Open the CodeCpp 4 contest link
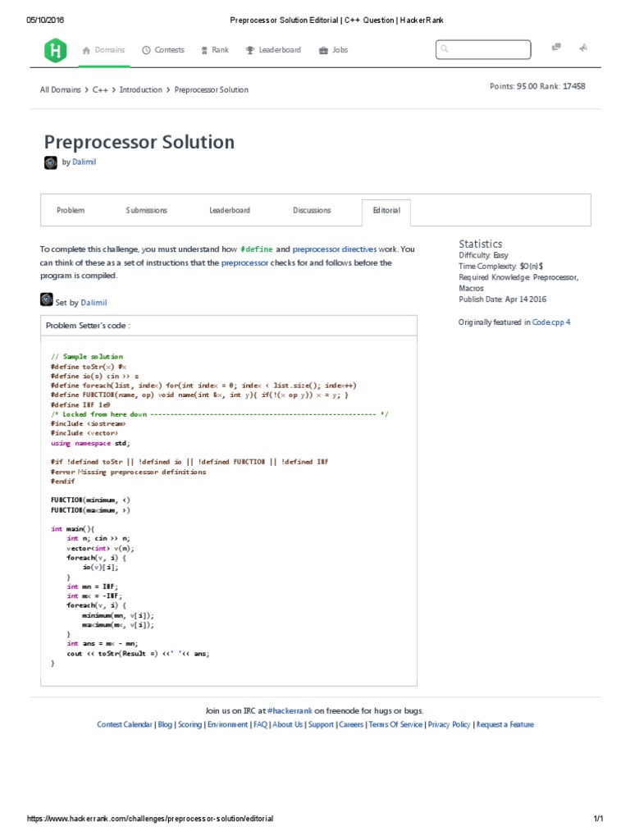Image resolution: width=630 pixels, height=840 pixels. [x=551, y=322]
